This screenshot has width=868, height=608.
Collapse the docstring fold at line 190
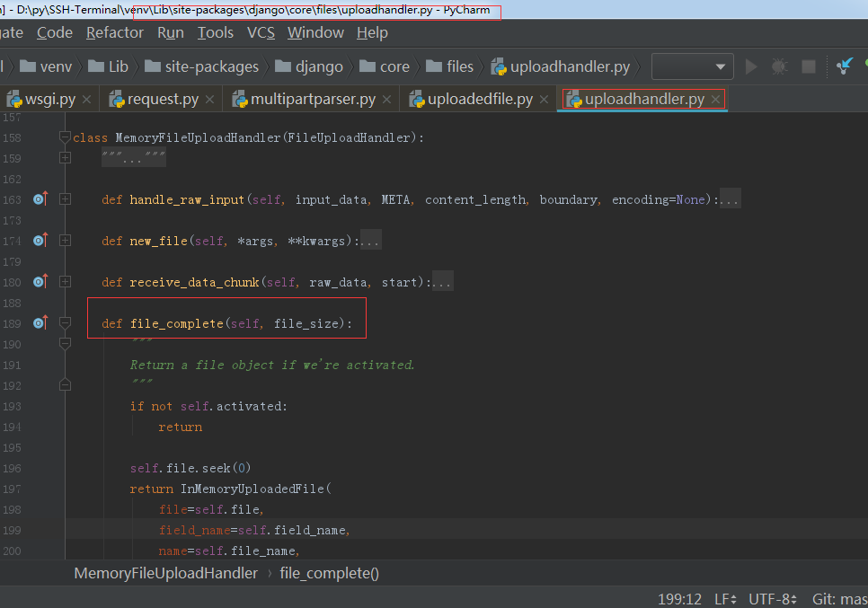pos(65,344)
